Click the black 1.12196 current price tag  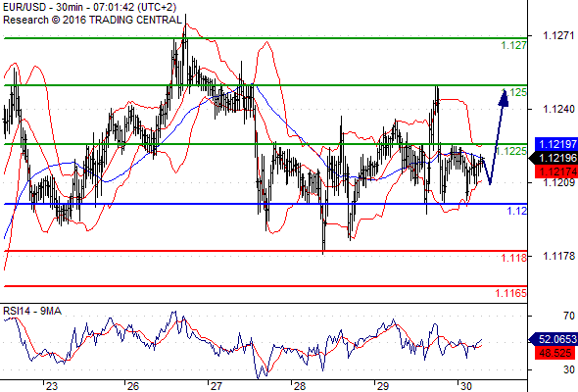[554, 158]
